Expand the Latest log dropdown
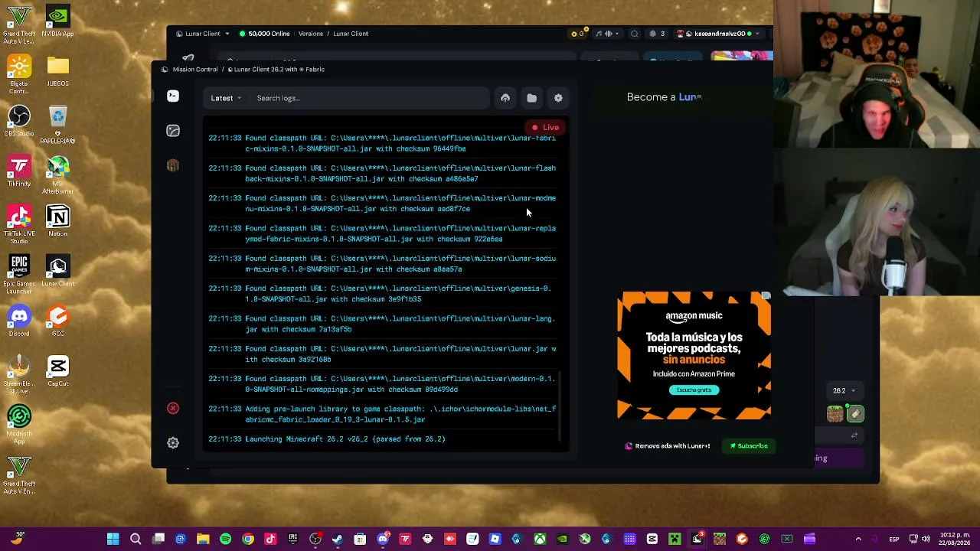This screenshot has height=551, width=980. pos(226,98)
